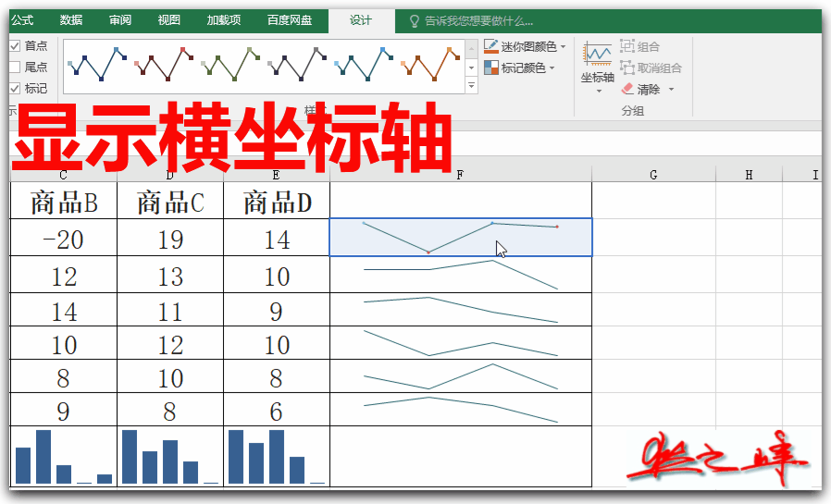831x504 pixels.
Task: Click the 坐标轴 axis icon
Action: coord(597,54)
